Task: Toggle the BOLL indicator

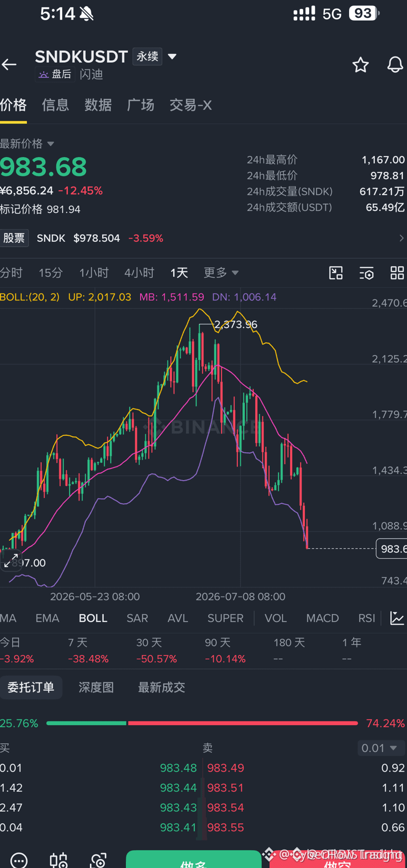Action: pyautogui.click(x=93, y=618)
